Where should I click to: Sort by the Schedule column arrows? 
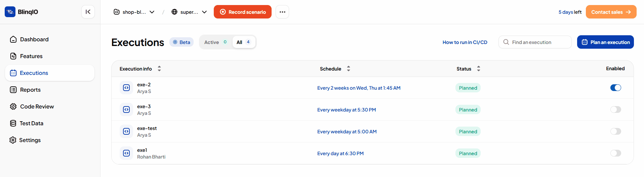point(349,69)
